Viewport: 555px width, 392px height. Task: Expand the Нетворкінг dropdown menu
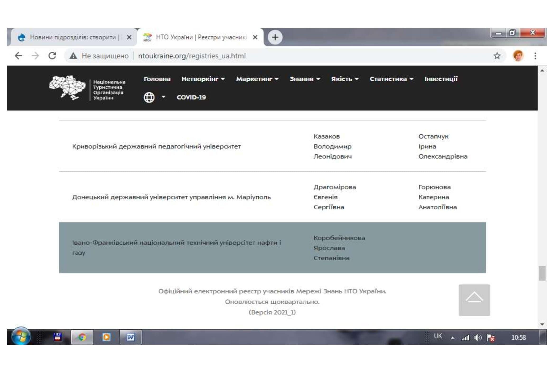203,79
